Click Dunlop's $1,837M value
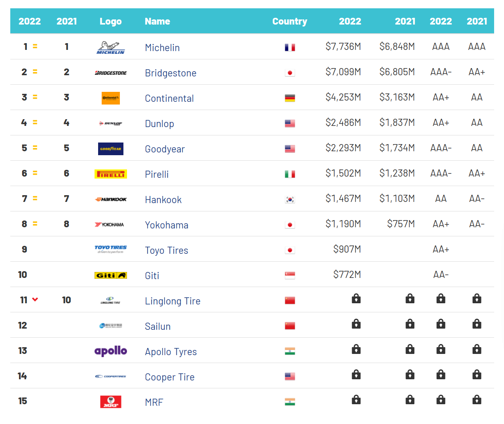 coord(397,122)
